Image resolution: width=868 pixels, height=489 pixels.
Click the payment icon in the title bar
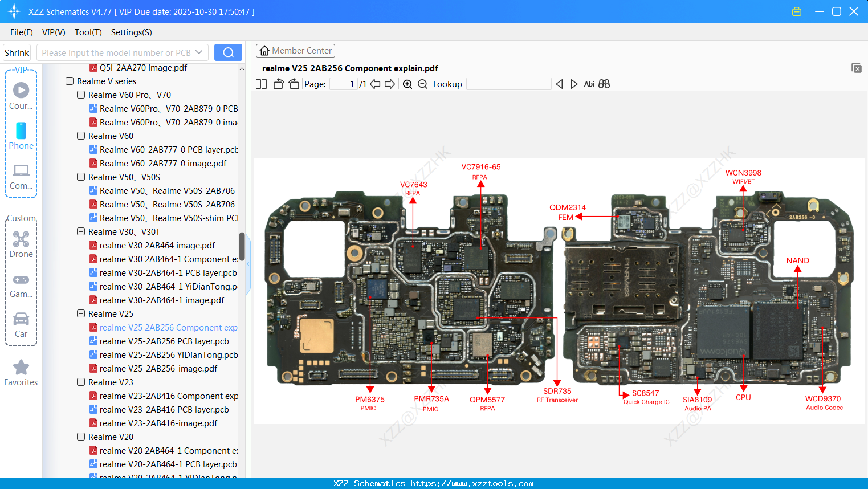tap(796, 11)
